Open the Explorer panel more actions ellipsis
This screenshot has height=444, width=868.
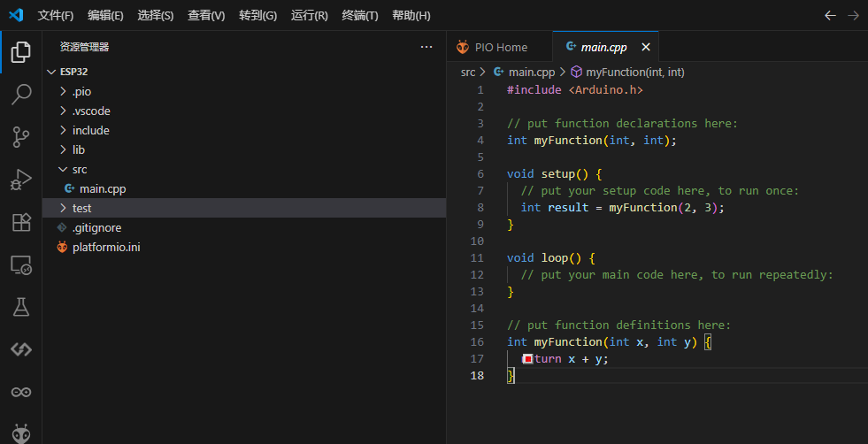[426, 47]
